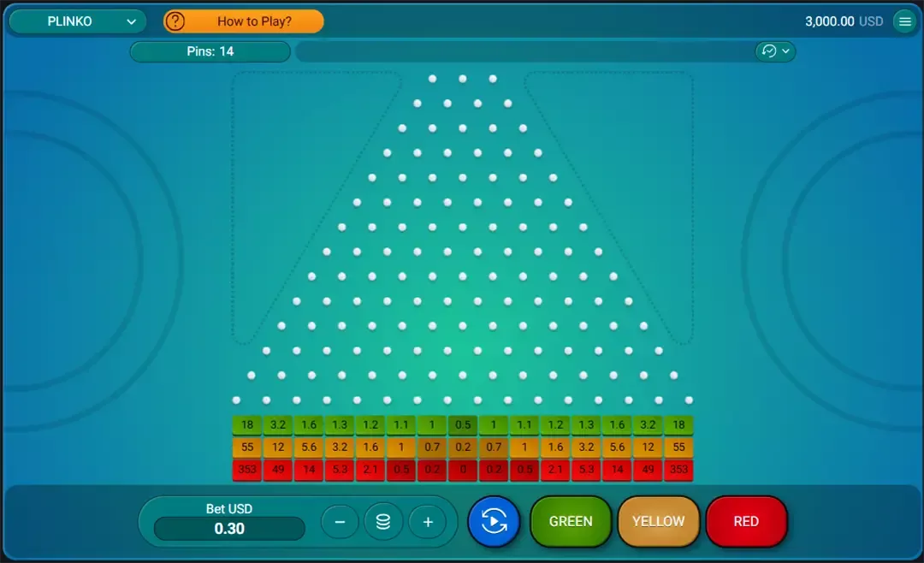The width and height of the screenshot is (924, 563).
Task: Select the YELLOW risk level
Action: click(x=659, y=521)
